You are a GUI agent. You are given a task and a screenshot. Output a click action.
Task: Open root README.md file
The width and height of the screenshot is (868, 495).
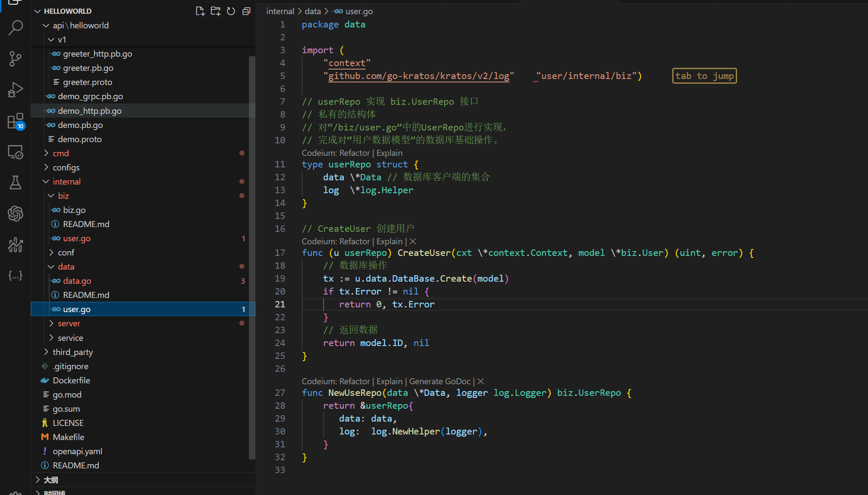pyautogui.click(x=143, y=465)
